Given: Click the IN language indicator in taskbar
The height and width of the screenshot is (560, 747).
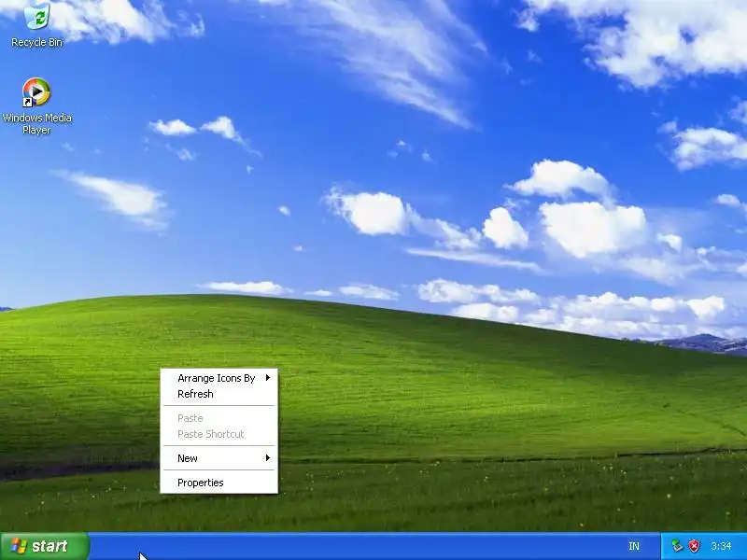Looking at the screenshot, I should pyautogui.click(x=634, y=546).
